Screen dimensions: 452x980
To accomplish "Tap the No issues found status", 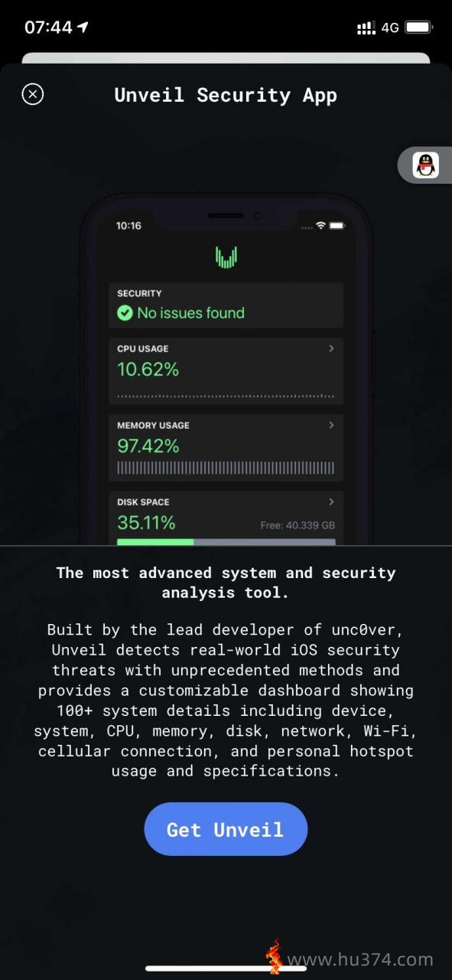I will click(190, 312).
